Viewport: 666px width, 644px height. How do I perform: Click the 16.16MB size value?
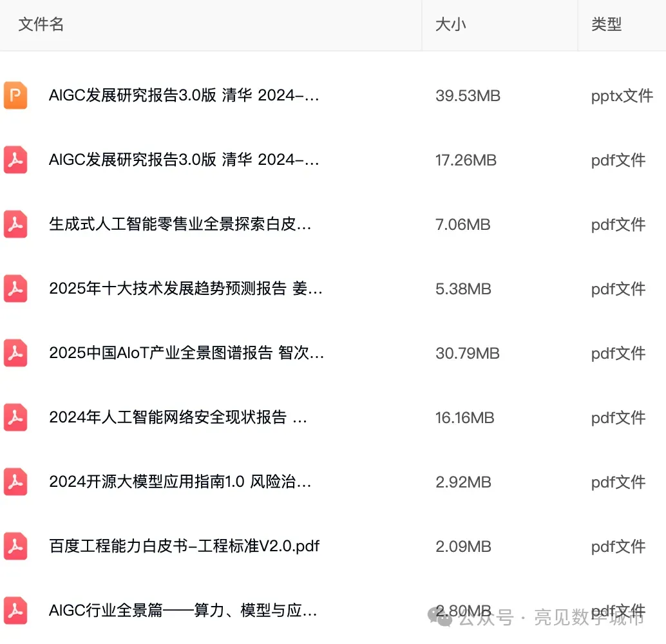[464, 417]
